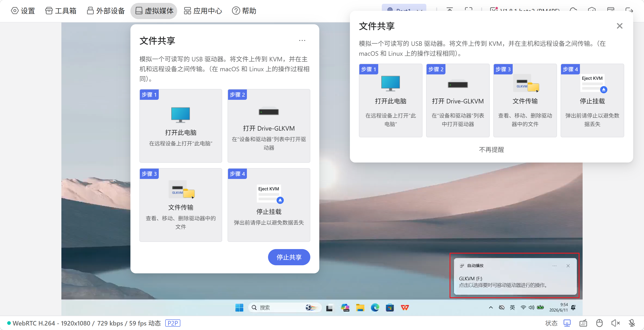Image resolution: width=644 pixels, height=330 pixels.
Task: Expand the hidden system tray icons chevron
Action: pos(491,308)
